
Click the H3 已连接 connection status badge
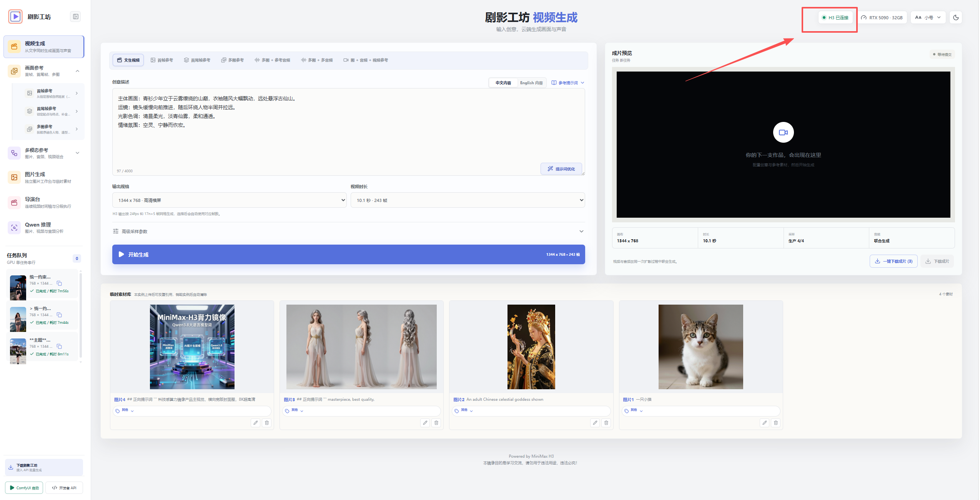coord(835,17)
